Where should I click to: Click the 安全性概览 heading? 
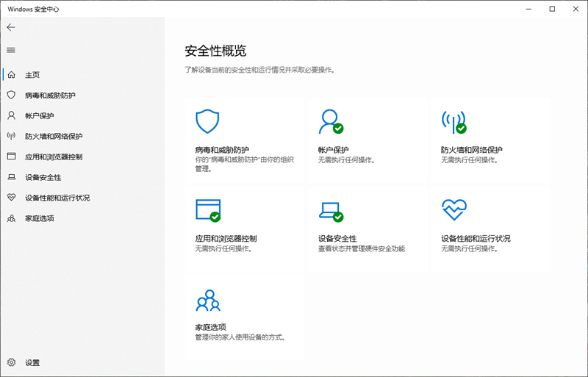[215, 51]
